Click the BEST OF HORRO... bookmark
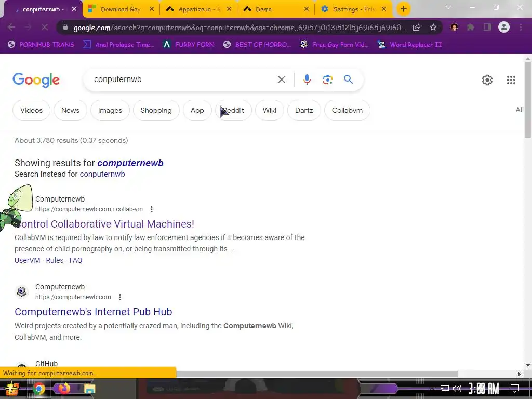The height and width of the screenshot is (399, 532). coord(257,45)
